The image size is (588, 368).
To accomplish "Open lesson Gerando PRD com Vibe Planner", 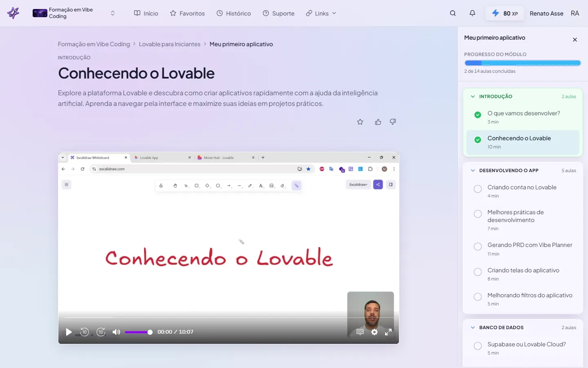I will 523,249.
